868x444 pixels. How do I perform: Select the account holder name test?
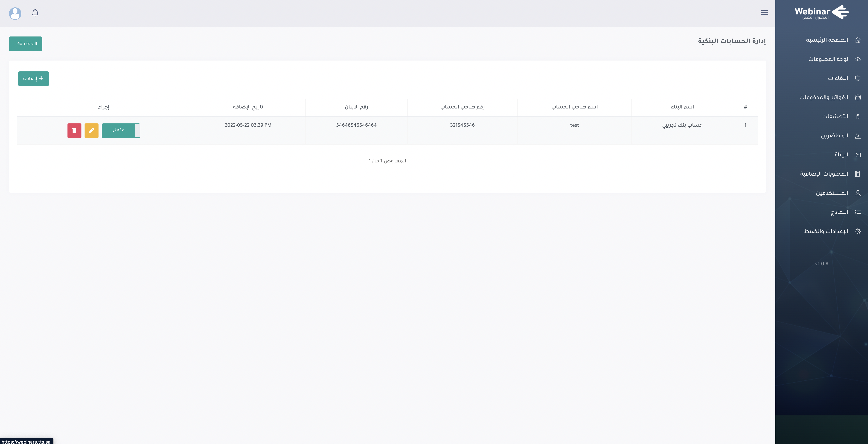pyautogui.click(x=575, y=125)
